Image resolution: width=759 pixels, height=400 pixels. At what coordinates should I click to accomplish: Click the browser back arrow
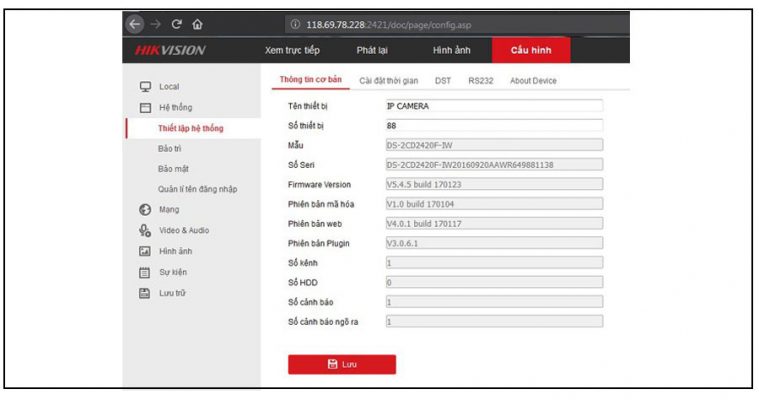coord(137,24)
